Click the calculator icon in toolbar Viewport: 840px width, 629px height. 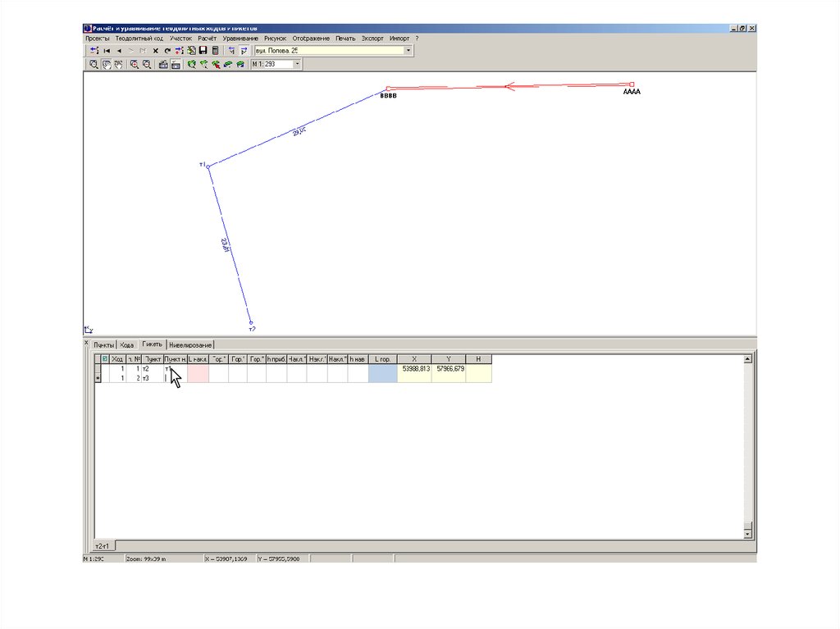pos(215,51)
